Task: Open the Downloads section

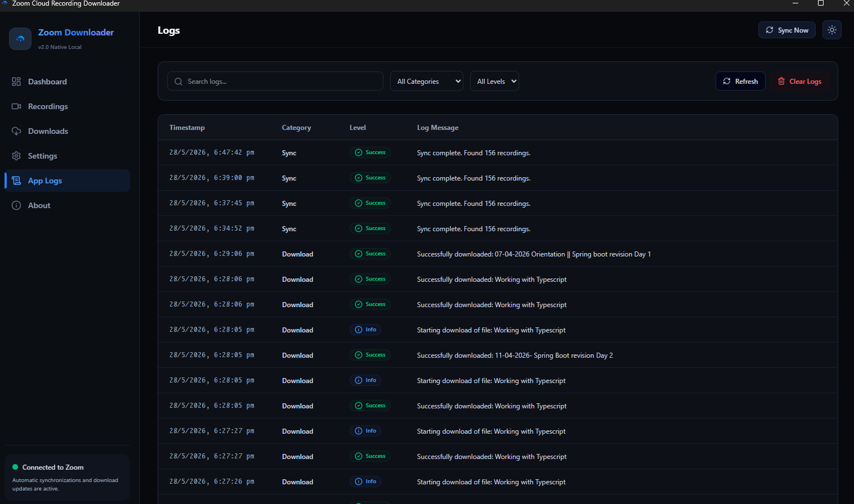Action: point(67,131)
